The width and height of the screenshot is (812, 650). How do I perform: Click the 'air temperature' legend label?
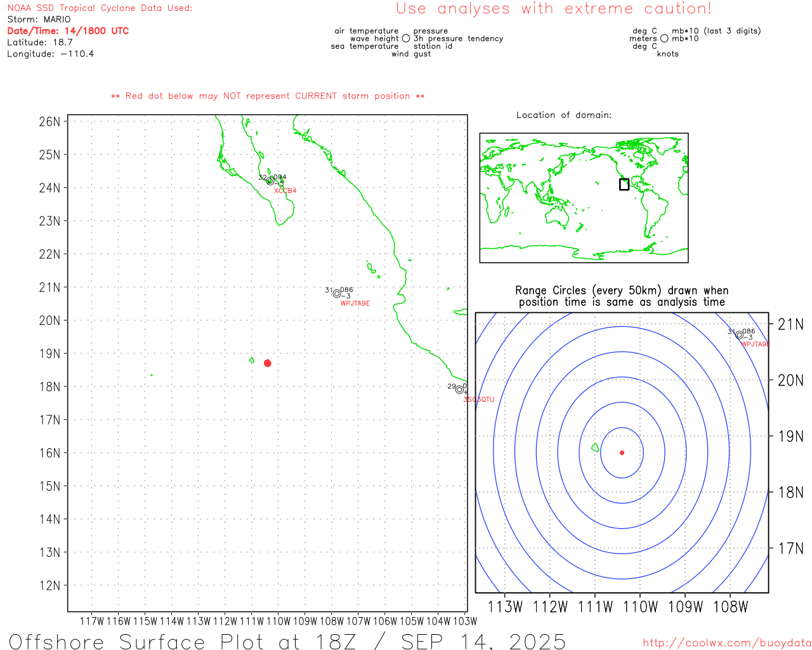(367, 31)
